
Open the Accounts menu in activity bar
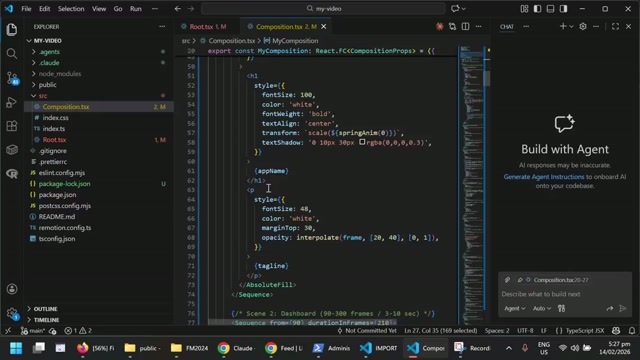click(12, 289)
